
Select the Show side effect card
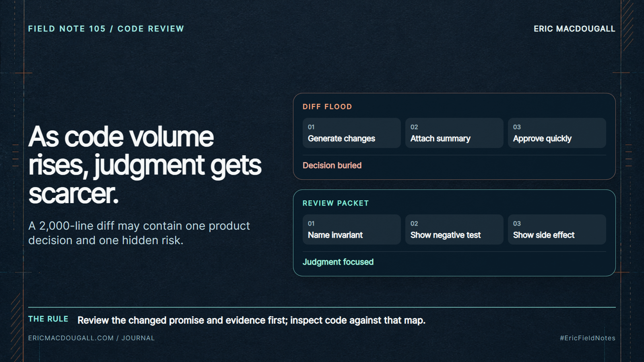tap(557, 229)
